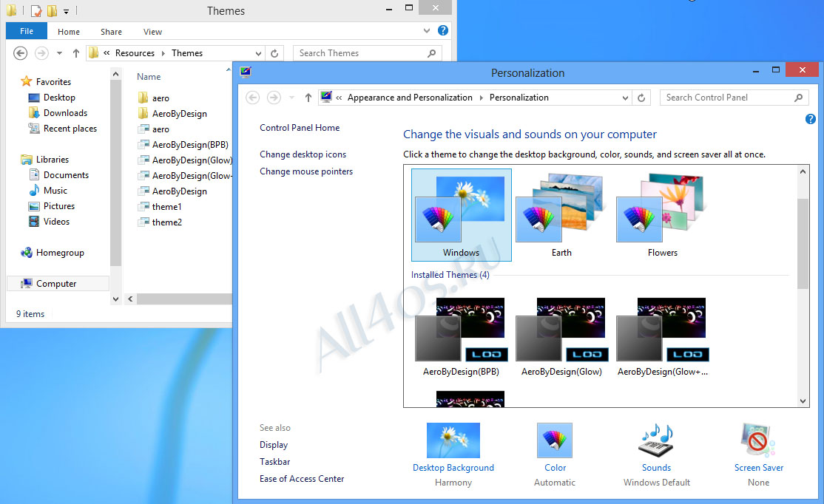
Task: Apply the AeroByDesign(Glow) installed theme
Action: coord(561,337)
